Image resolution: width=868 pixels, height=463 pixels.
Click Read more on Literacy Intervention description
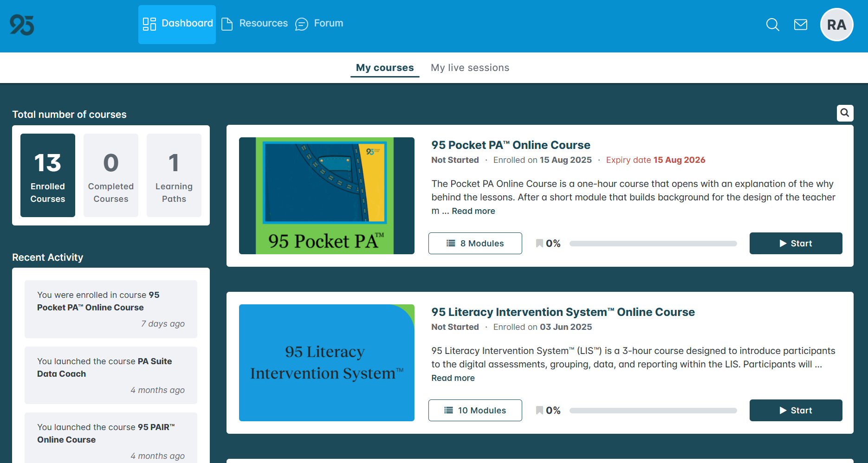pyautogui.click(x=453, y=378)
